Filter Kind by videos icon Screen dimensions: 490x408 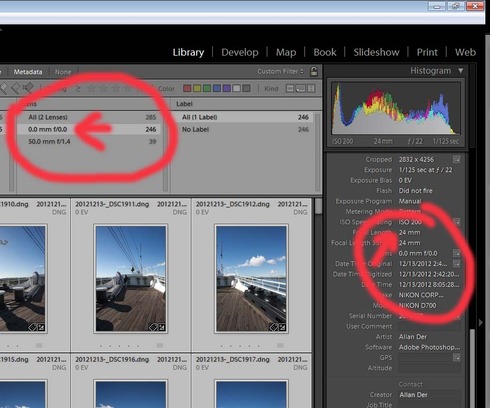(311, 89)
